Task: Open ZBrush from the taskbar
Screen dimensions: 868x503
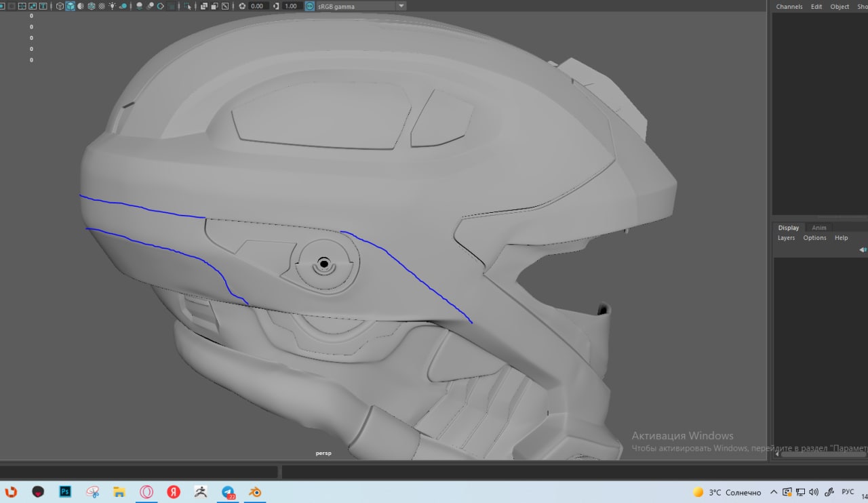Action: pos(201,492)
